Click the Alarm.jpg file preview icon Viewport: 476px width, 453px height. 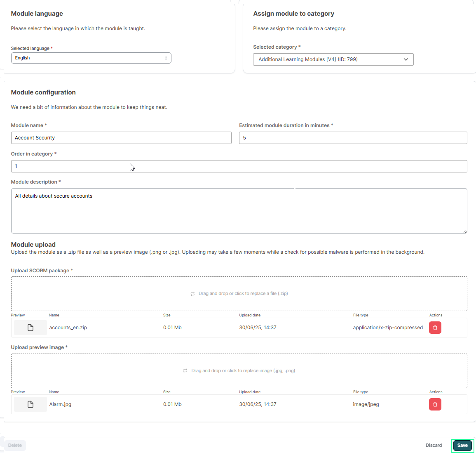30,404
